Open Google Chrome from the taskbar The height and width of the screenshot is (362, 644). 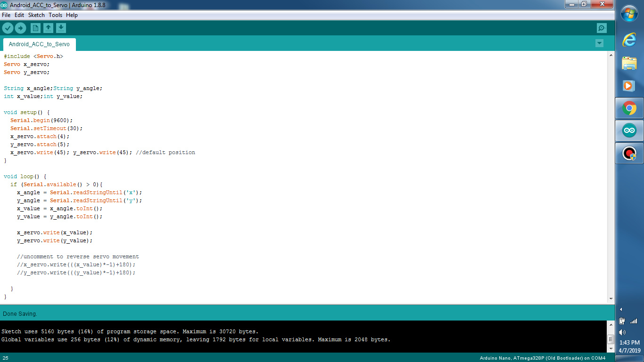coord(629,108)
